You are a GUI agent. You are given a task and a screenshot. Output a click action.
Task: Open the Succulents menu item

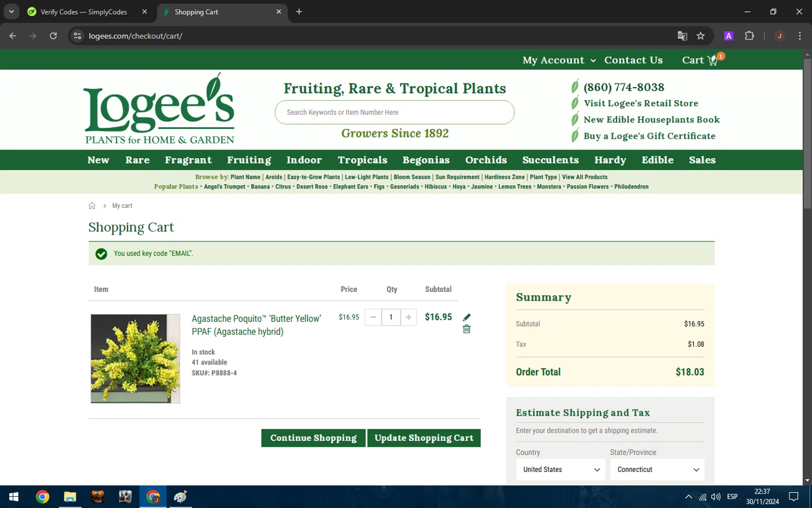pyautogui.click(x=551, y=160)
